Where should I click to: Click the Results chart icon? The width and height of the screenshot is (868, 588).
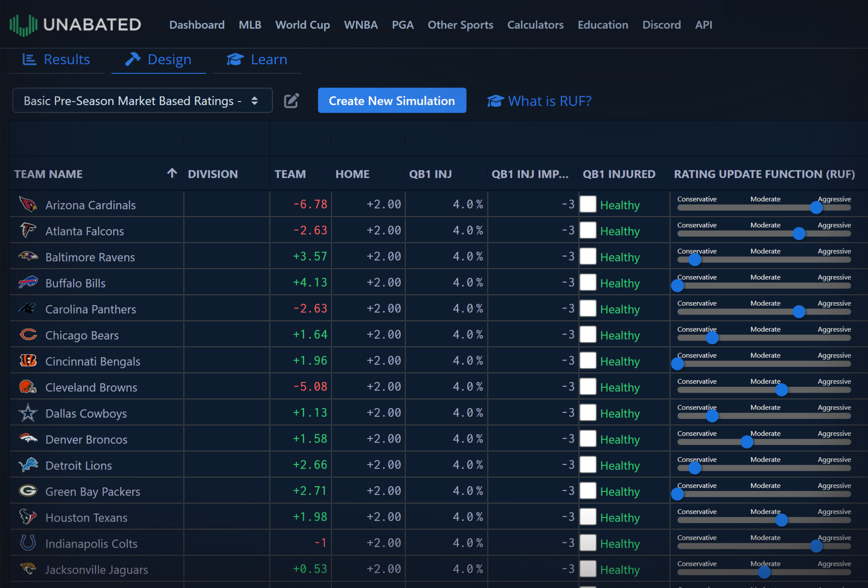pyautogui.click(x=30, y=59)
